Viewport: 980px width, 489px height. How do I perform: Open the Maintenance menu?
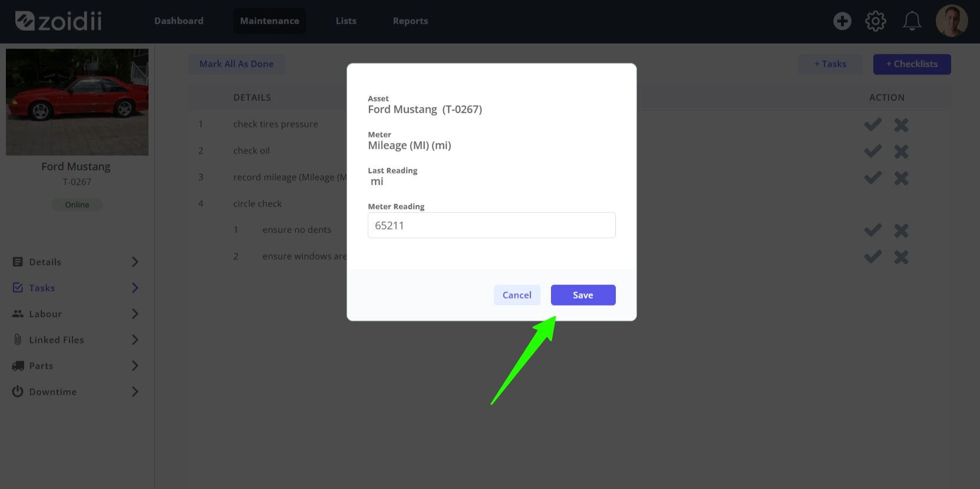[269, 21]
